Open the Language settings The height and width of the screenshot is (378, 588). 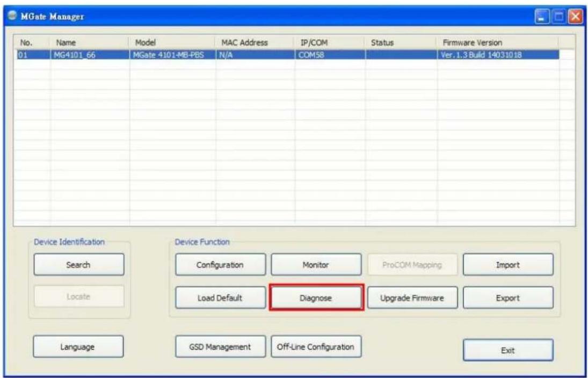[78, 346]
